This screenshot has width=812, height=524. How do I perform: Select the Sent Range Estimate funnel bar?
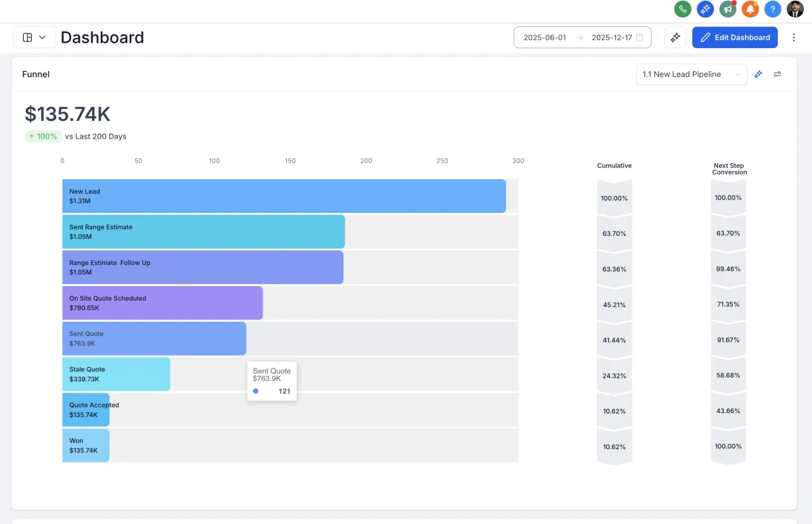[x=203, y=232]
